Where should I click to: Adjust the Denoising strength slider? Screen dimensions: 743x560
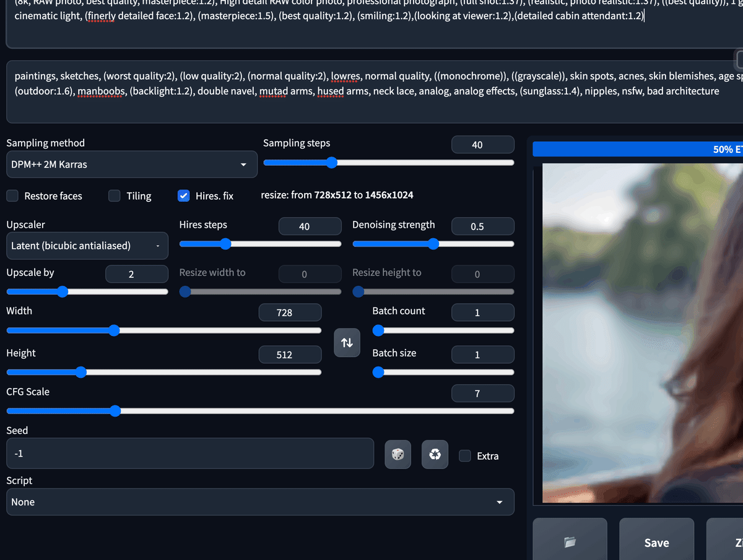coord(433,244)
